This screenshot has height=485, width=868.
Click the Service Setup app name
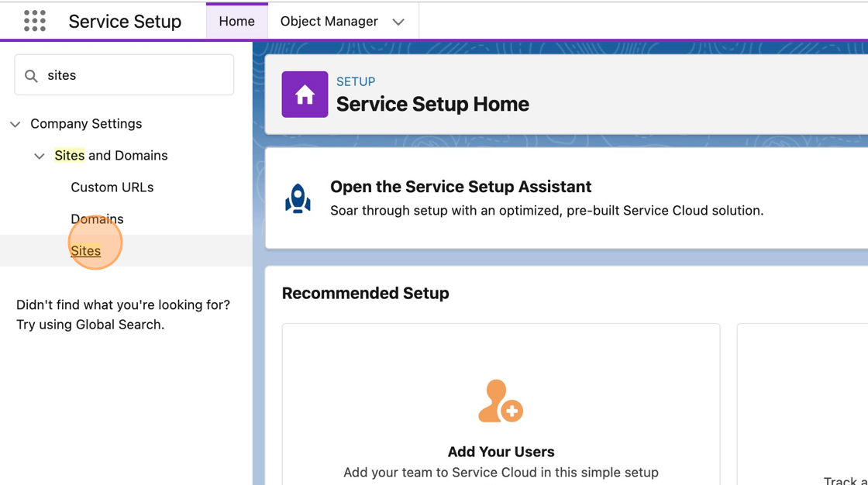point(125,21)
